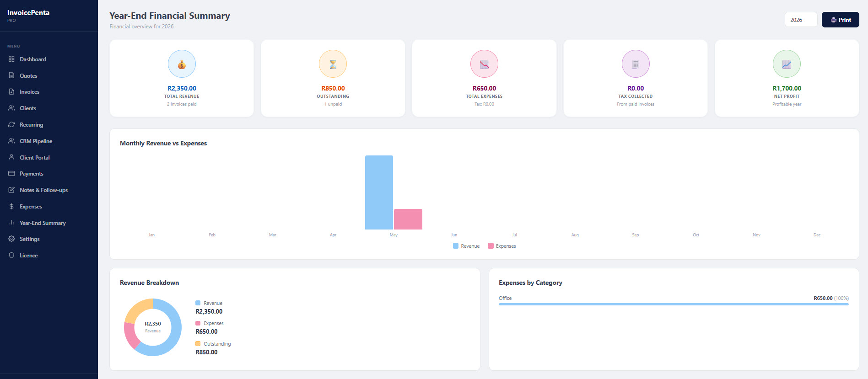Toggle Revenue series in chart legend
Viewport: 868px width, 379px height.
tap(466, 246)
